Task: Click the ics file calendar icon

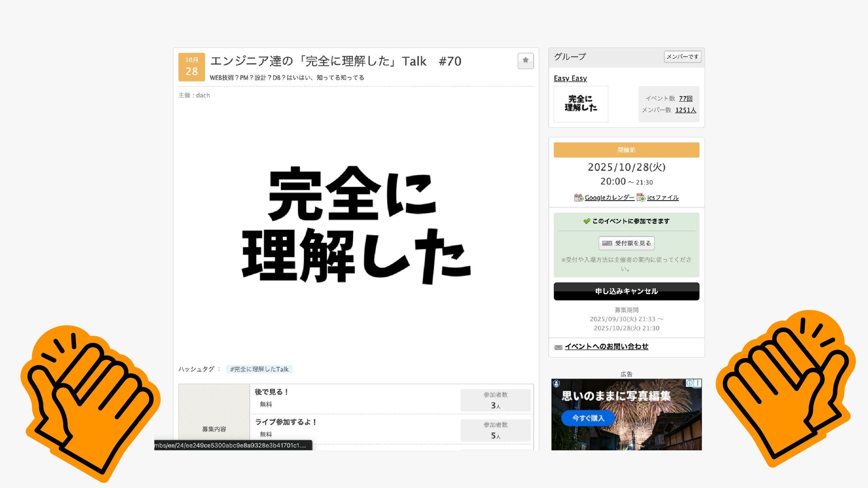Action: [x=641, y=197]
